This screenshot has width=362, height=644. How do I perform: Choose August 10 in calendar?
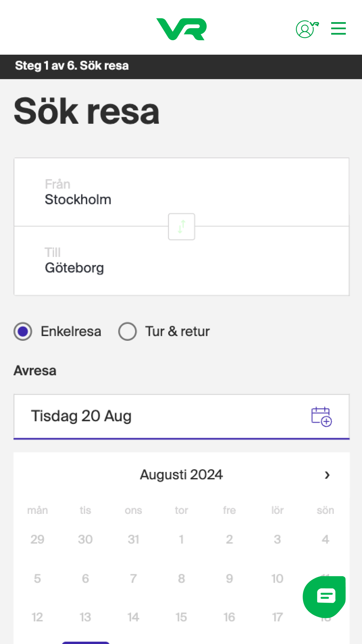click(277, 579)
